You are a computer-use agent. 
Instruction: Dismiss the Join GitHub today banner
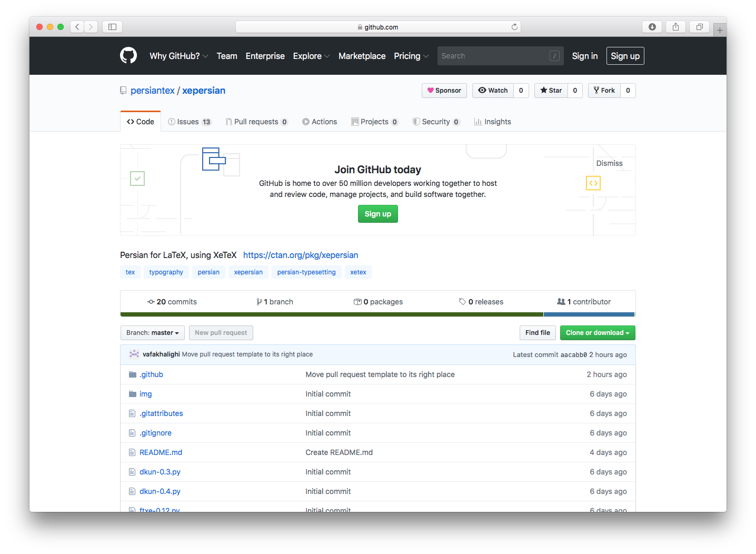(x=610, y=163)
